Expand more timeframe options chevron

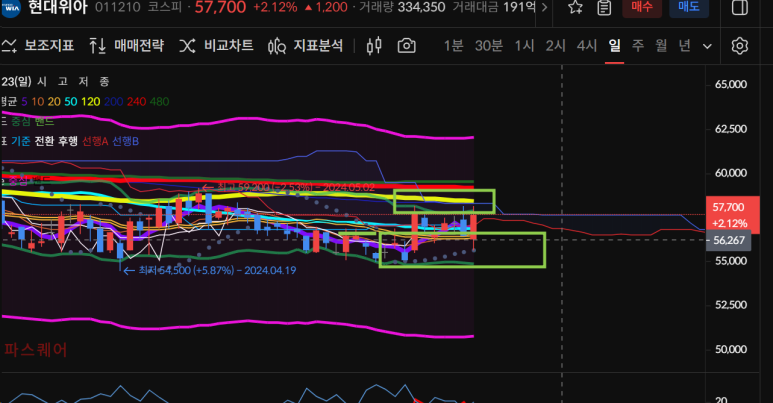[707, 46]
